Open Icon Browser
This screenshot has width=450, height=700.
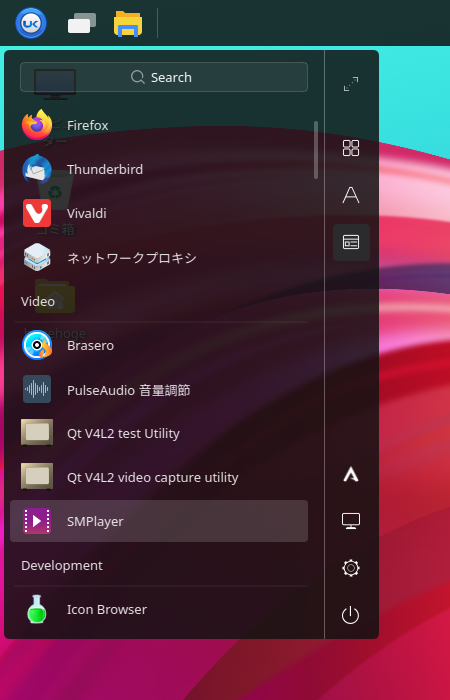[x=159, y=609]
